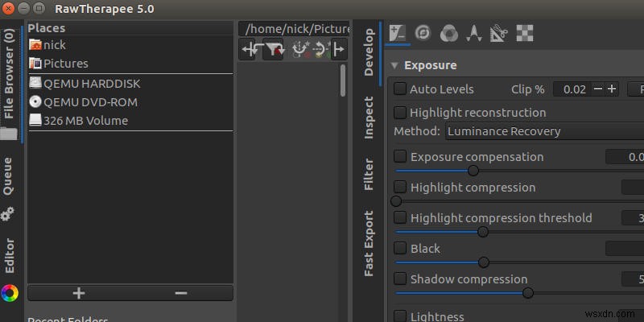Enable Highlight reconstruction checkbox

(x=399, y=112)
